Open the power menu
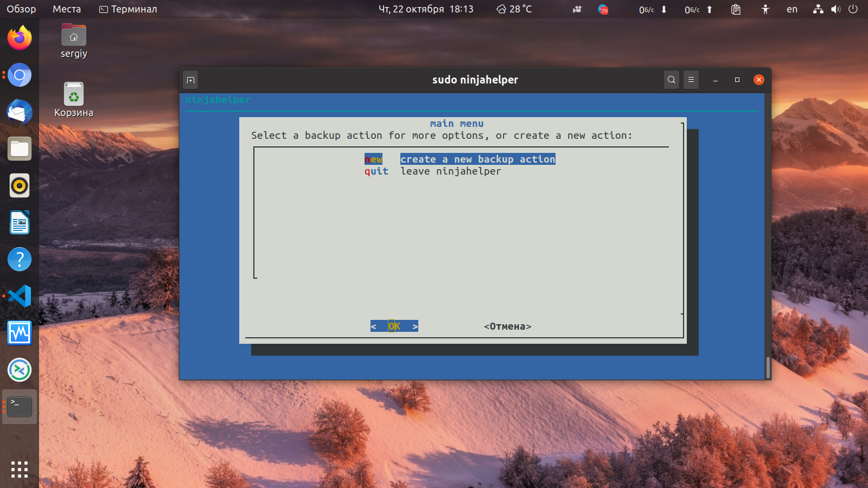Viewport: 868px width, 488px height. (853, 9)
